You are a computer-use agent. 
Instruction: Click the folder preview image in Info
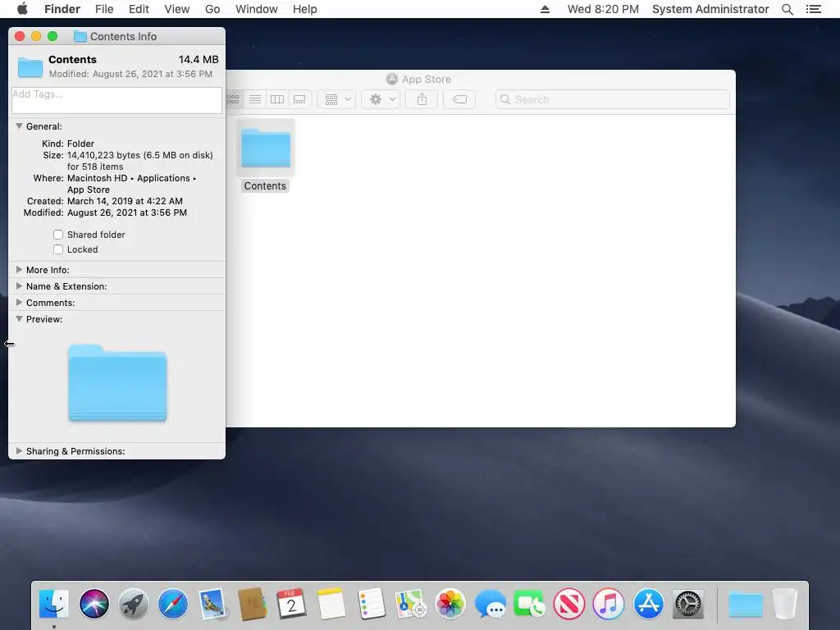coord(117,382)
